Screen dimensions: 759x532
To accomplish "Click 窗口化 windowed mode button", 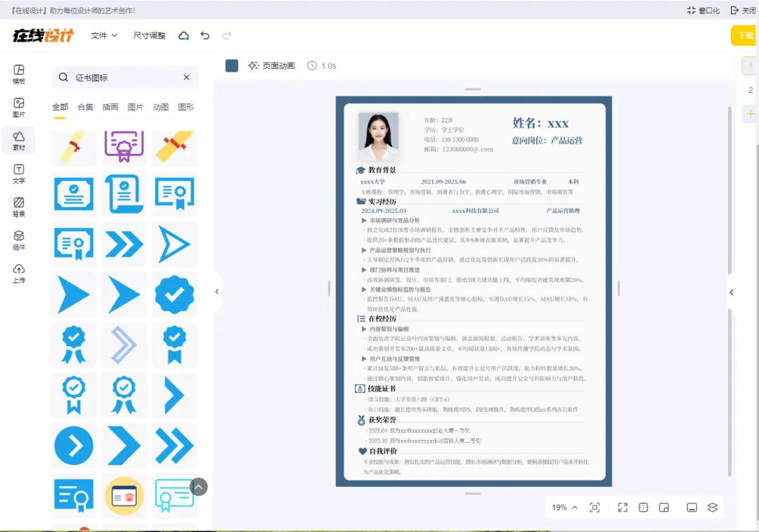I will point(703,10).
